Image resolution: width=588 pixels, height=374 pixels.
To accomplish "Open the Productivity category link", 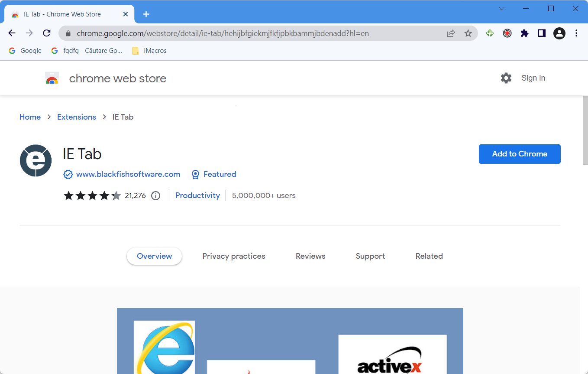I will point(197,195).
